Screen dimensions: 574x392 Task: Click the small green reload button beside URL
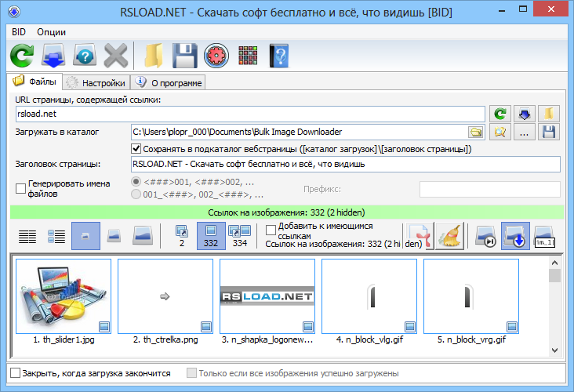click(x=500, y=114)
